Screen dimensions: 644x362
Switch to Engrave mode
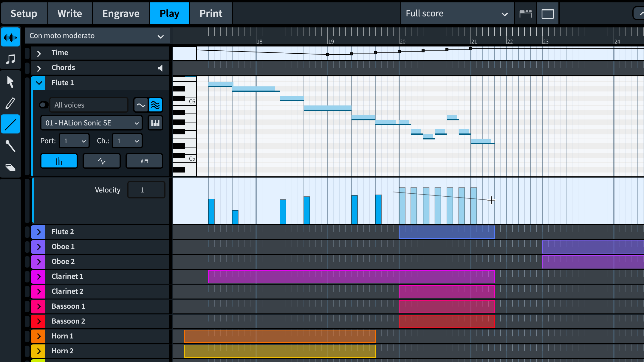point(121,13)
